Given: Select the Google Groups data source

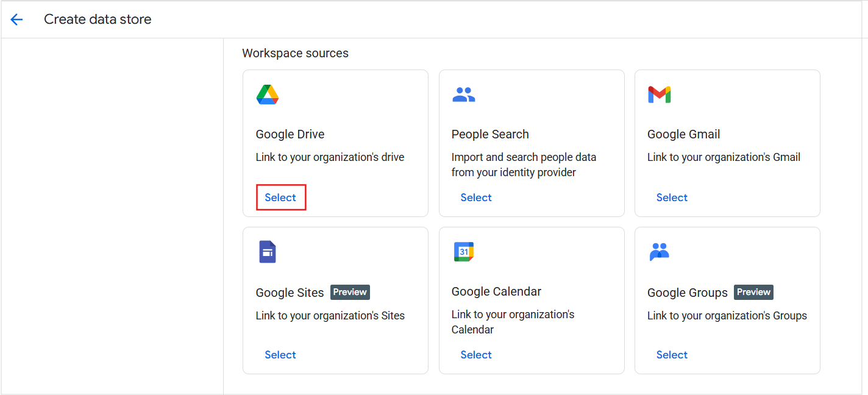Looking at the screenshot, I should 672,354.
